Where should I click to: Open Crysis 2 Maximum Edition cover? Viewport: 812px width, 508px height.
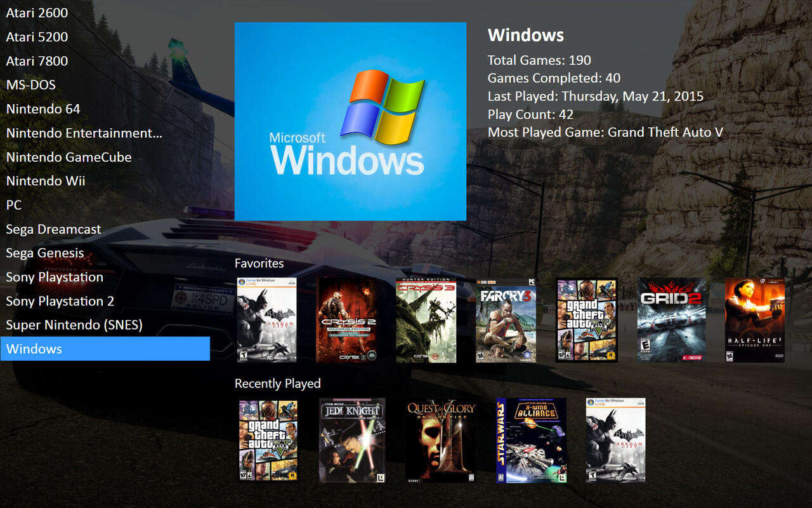point(346,320)
